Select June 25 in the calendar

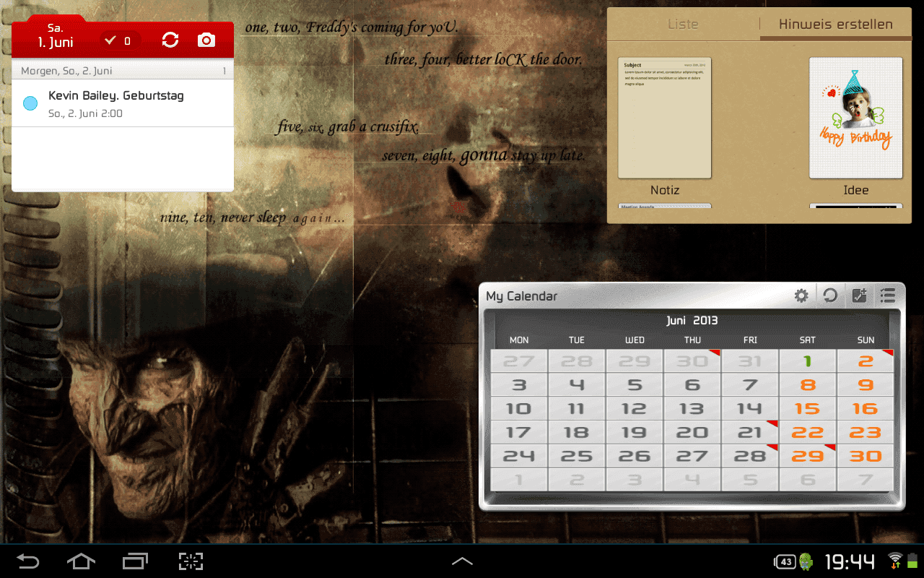pos(577,457)
